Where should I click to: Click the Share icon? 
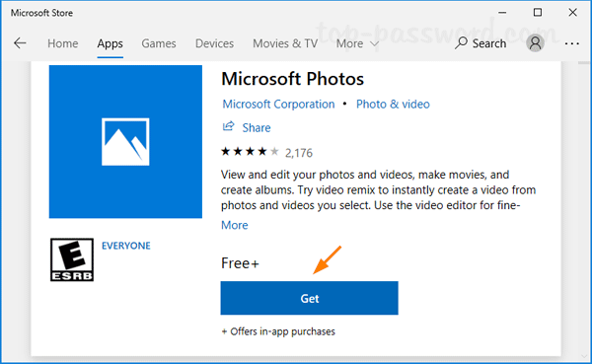coord(228,126)
